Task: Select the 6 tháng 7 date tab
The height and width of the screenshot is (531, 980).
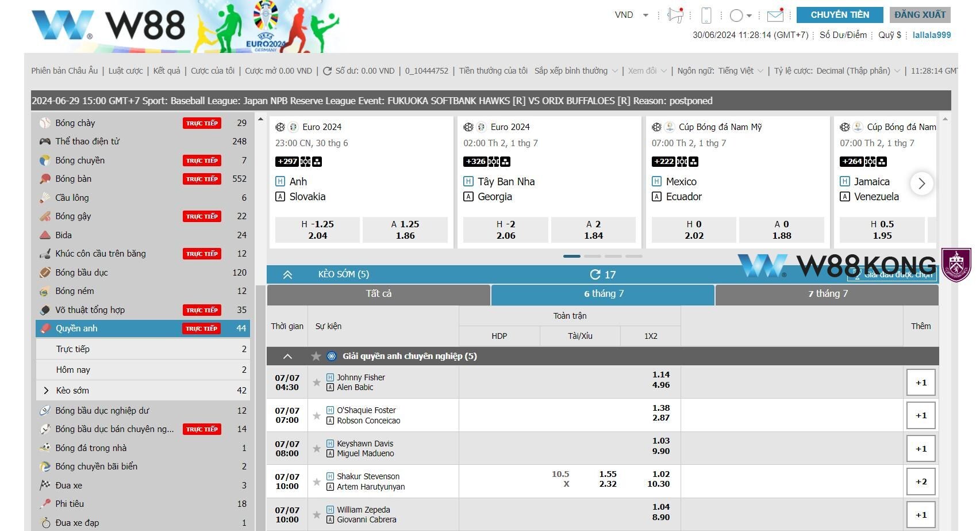Action: coord(603,294)
